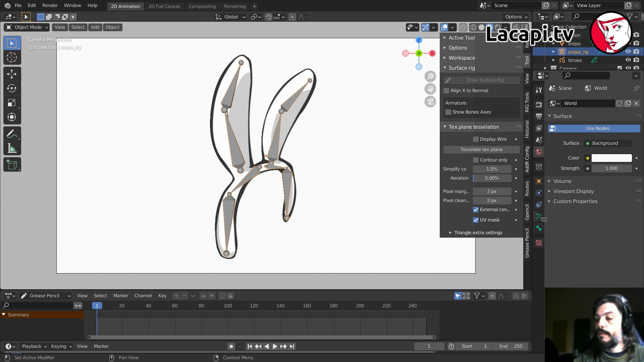Activate the Transform tool
644x362 pixels.
tap(12, 117)
